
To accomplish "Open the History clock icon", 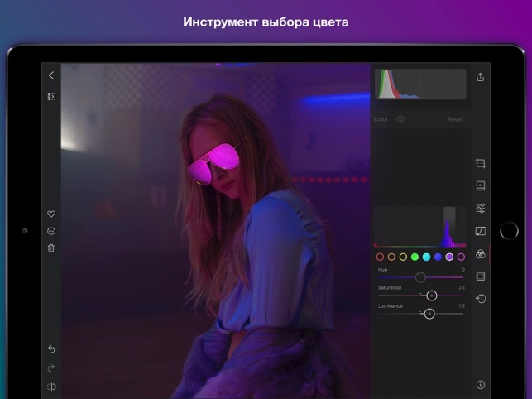I will coord(481,299).
